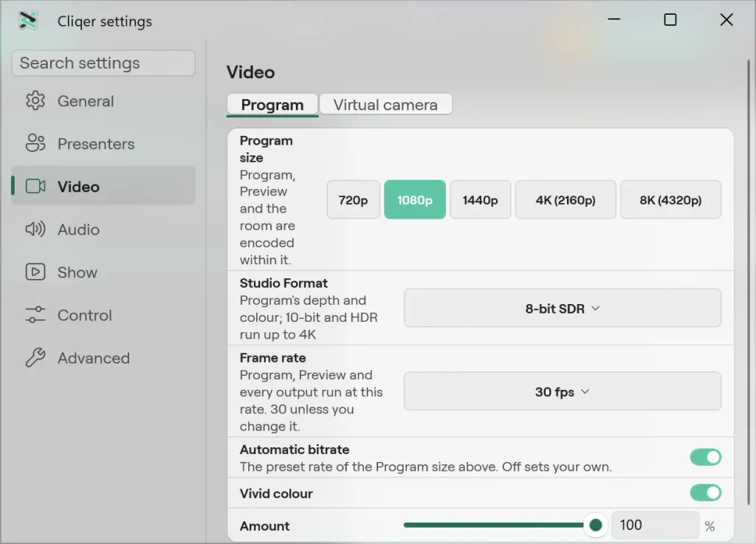Click the Video camera icon
This screenshot has width=756, height=544.
coord(35,187)
